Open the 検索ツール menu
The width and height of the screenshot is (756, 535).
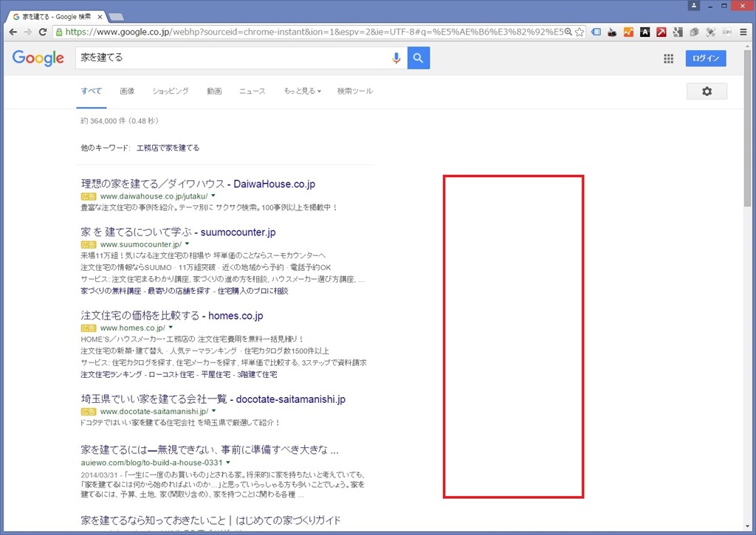pos(354,92)
